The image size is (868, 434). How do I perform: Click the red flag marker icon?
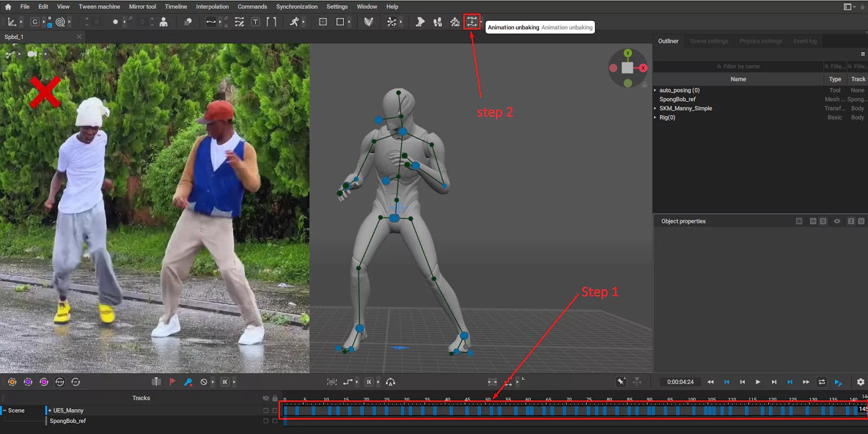coord(173,382)
